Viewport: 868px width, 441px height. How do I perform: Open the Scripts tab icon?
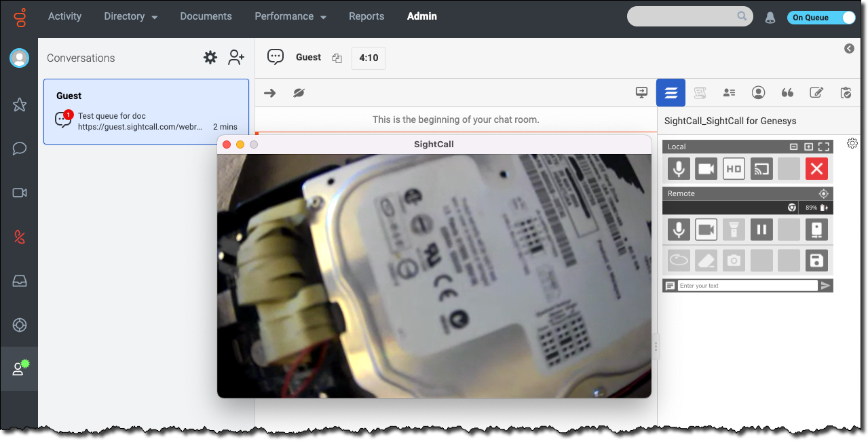click(700, 93)
